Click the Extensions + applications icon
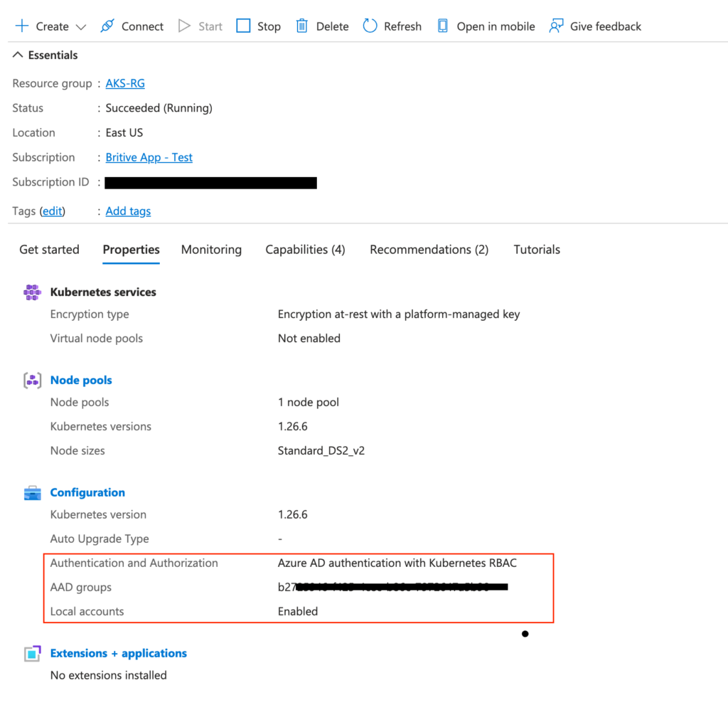Viewport: 728px width, 710px height. click(32, 652)
